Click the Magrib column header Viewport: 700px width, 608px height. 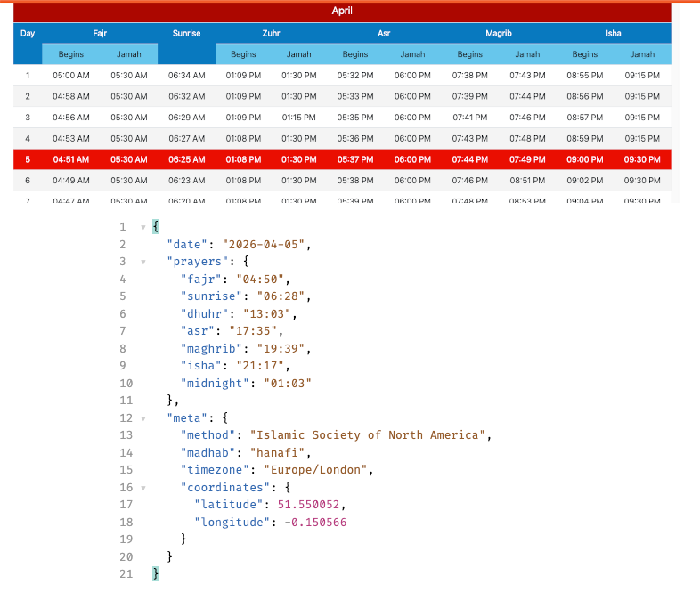pos(499,33)
